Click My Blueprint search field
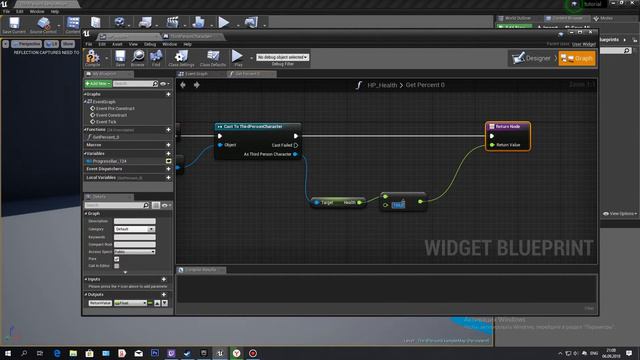Screen dimensions: 640x360 133,84
